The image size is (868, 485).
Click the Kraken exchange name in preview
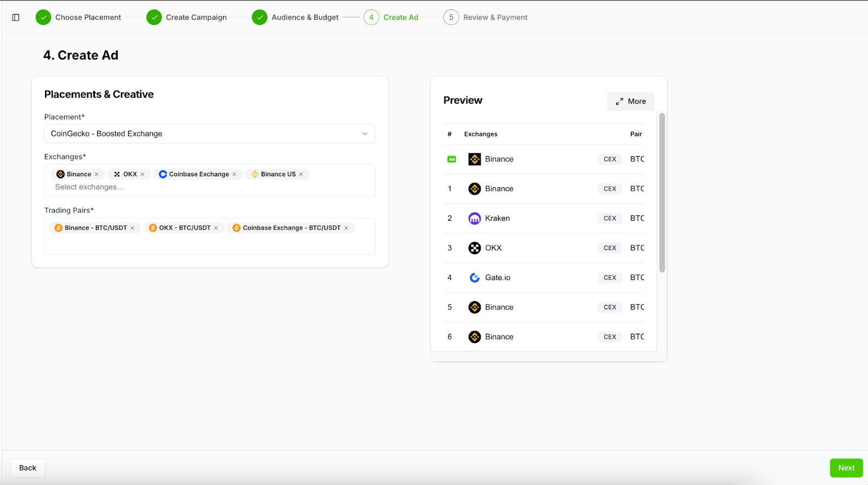click(x=497, y=219)
